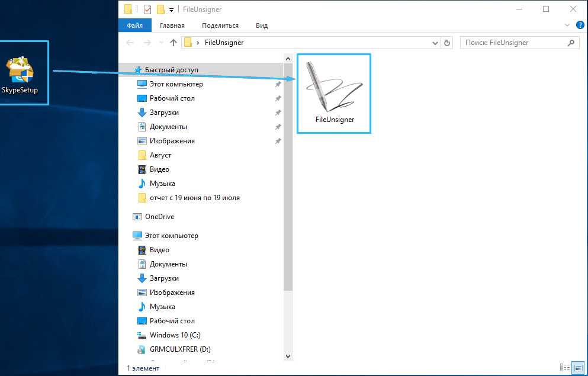Unpin Загрузки from Quick Access
Screen dimensions: 588x376
(x=278, y=113)
